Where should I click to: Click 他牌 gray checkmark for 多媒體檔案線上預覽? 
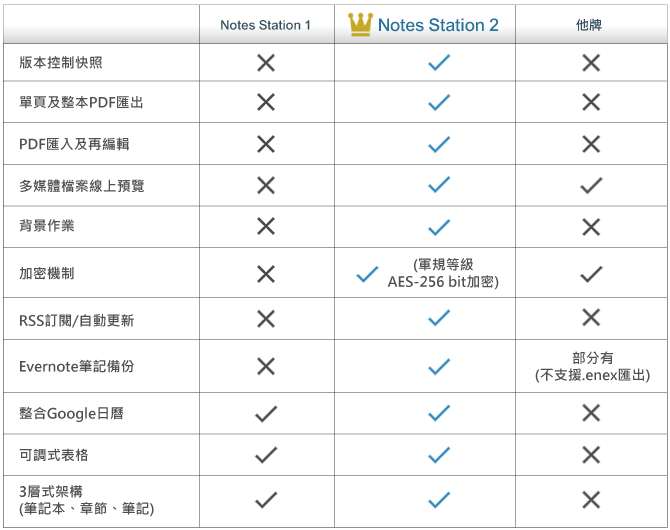pyautogui.click(x=591, y=185)
